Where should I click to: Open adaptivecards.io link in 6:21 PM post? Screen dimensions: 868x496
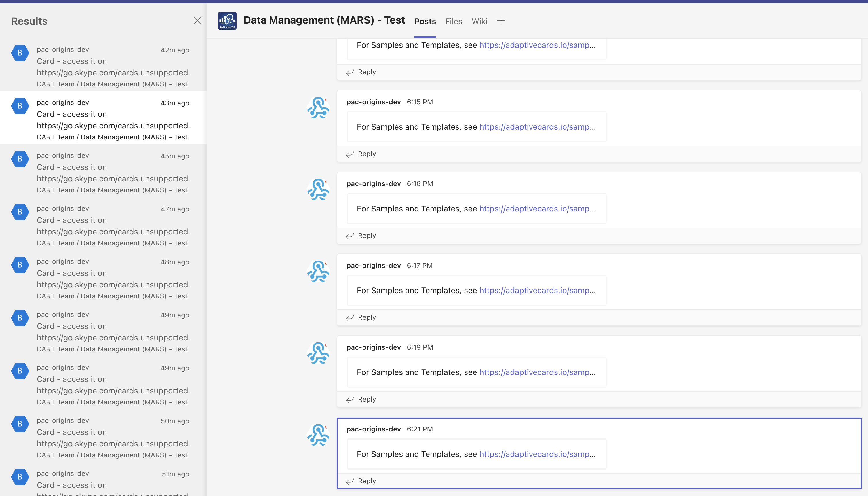pos(538,454)
